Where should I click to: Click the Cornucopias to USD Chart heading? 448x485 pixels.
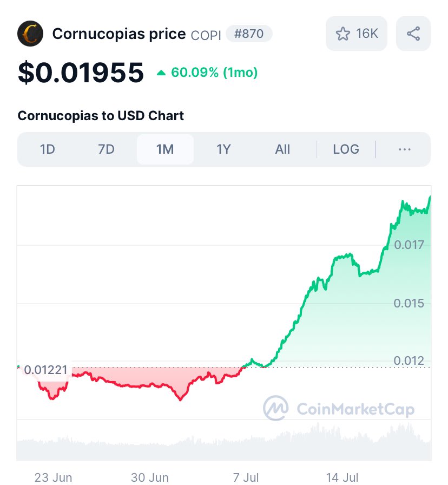pyautogui.click(x=101, y=116)
